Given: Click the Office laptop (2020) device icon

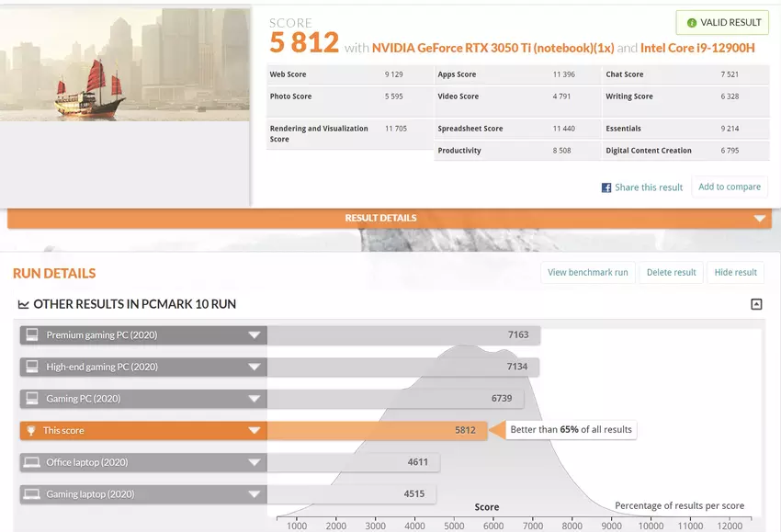Looking at the screenshot, I should (x=32, y=462).
